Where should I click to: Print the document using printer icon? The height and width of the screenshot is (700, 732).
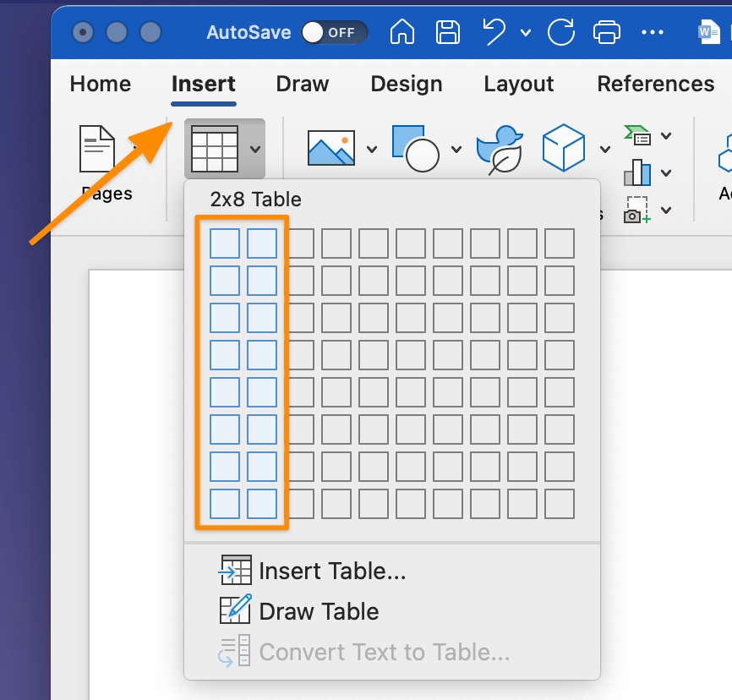pyautogui.click(x=606, y=32)
